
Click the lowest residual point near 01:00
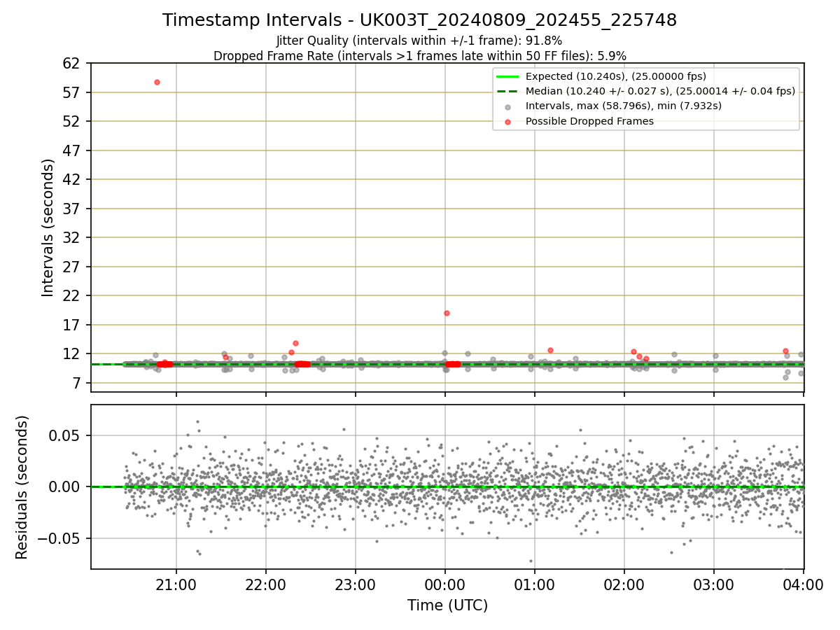pyautogui.click(x=531, y=561)
